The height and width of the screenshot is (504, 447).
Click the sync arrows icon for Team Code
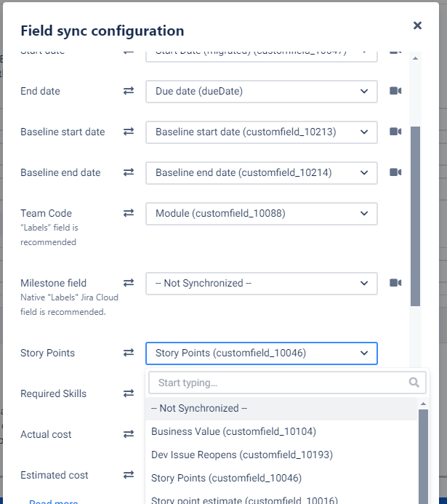tap(129, 213)
